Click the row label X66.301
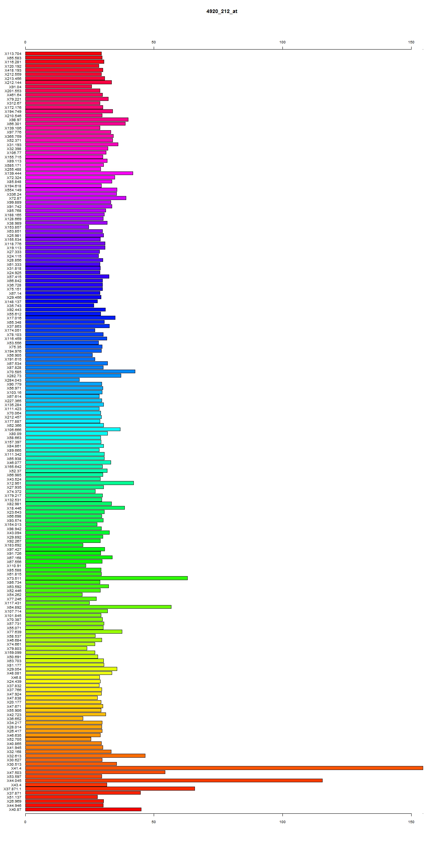Viewport: 434px width, 868px height. [14, 124]
